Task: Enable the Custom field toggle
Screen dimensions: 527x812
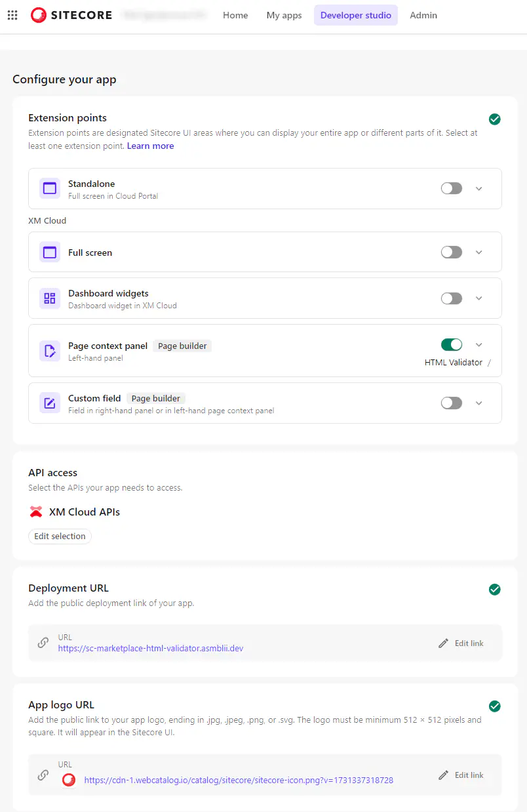Action: coord(452,403)
